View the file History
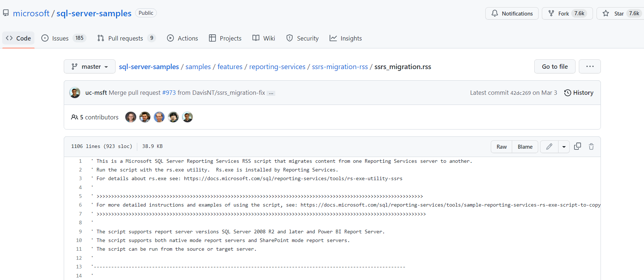 579,93
